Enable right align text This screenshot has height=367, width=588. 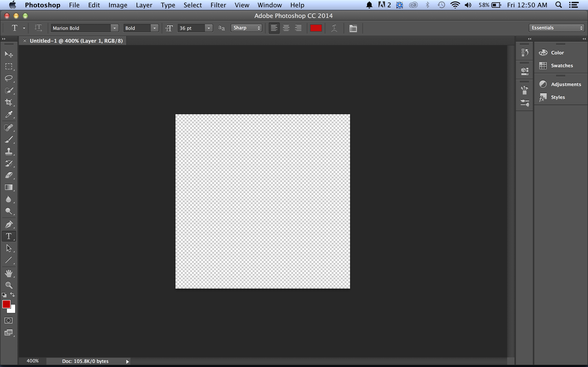[298, 28]
